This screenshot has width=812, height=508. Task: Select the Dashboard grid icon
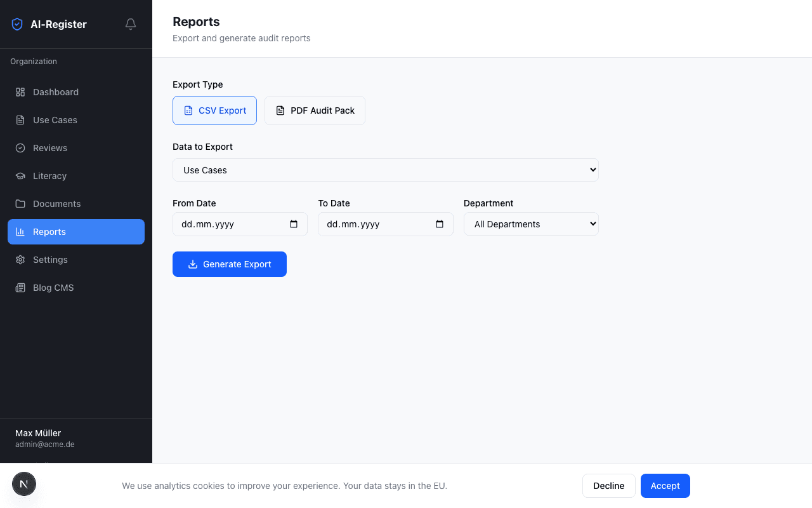[20, 91]
